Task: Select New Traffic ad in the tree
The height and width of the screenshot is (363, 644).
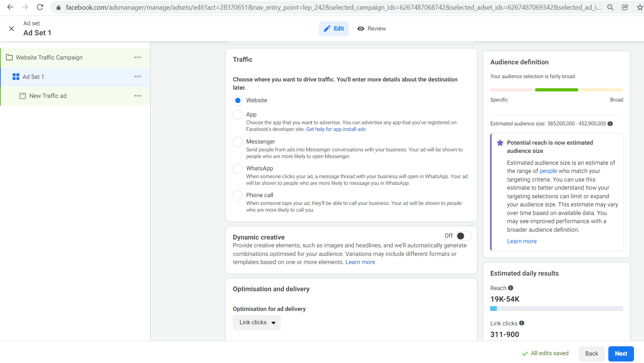Action: (x=75, y=96)
